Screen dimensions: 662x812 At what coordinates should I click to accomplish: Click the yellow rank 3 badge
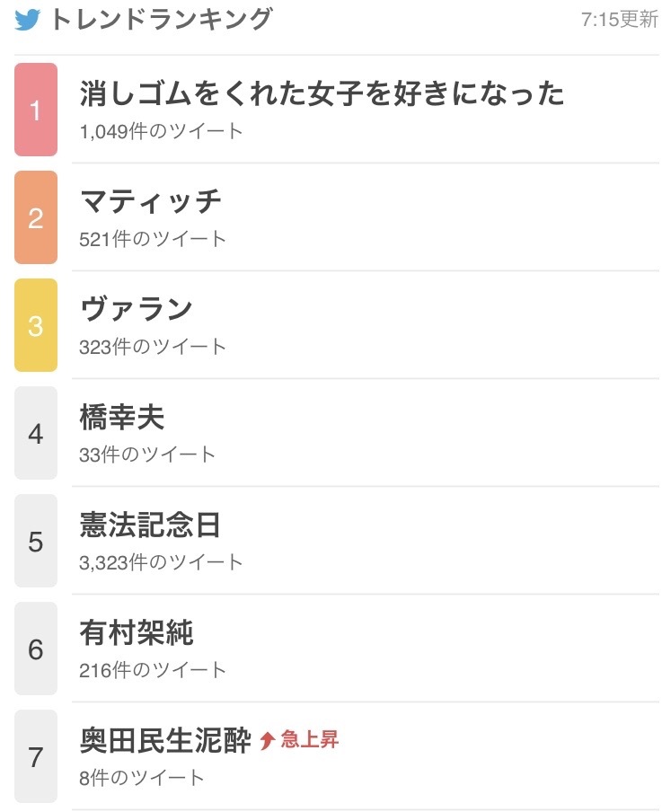coord(36,325)
